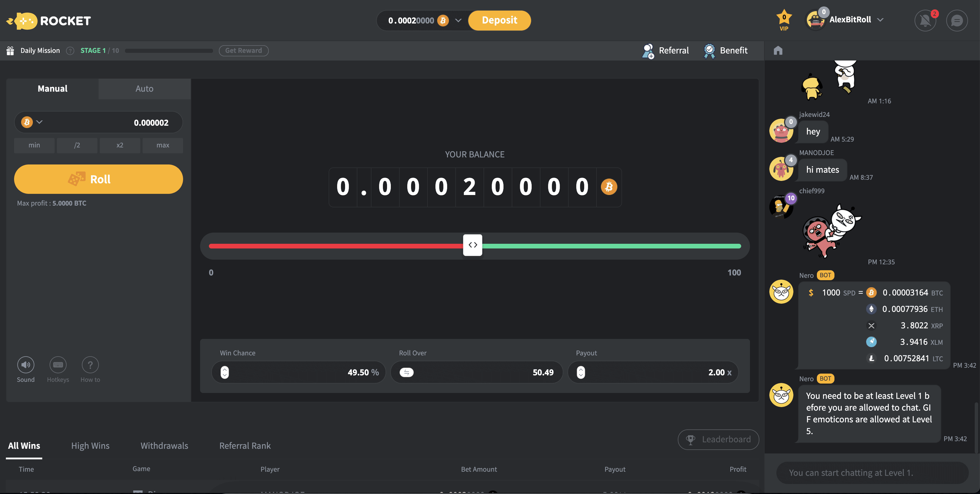Click the Bitcoin icon beside balance digits
Screen dimensions: 980x494
(x=609, y=187)
